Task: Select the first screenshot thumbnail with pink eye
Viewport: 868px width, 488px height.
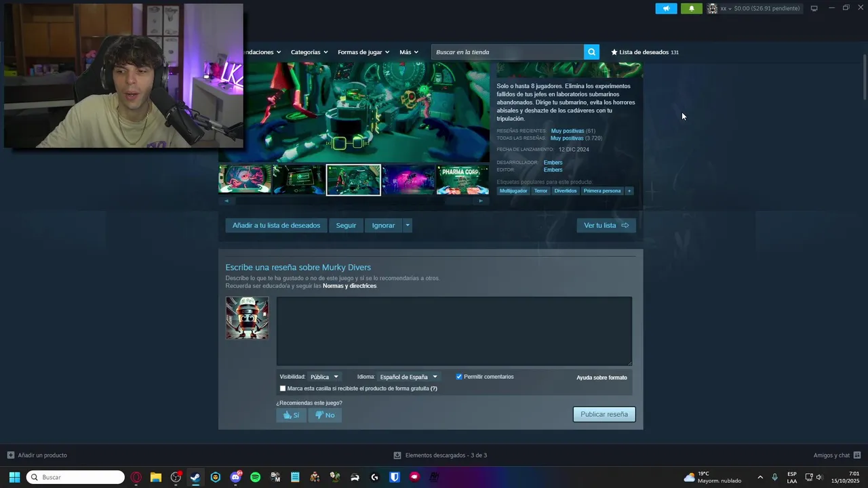Action: point(245,180)
